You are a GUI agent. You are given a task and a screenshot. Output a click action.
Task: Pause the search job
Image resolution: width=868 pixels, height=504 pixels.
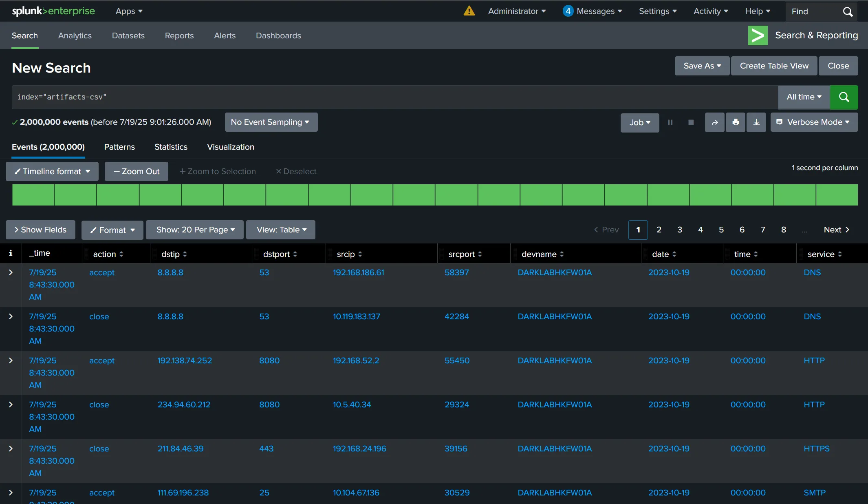[x=670, y=122]
